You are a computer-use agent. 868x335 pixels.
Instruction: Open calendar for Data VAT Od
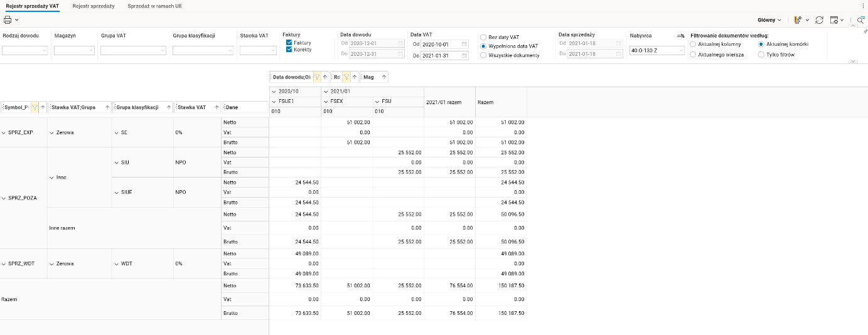tap(464, 45)
